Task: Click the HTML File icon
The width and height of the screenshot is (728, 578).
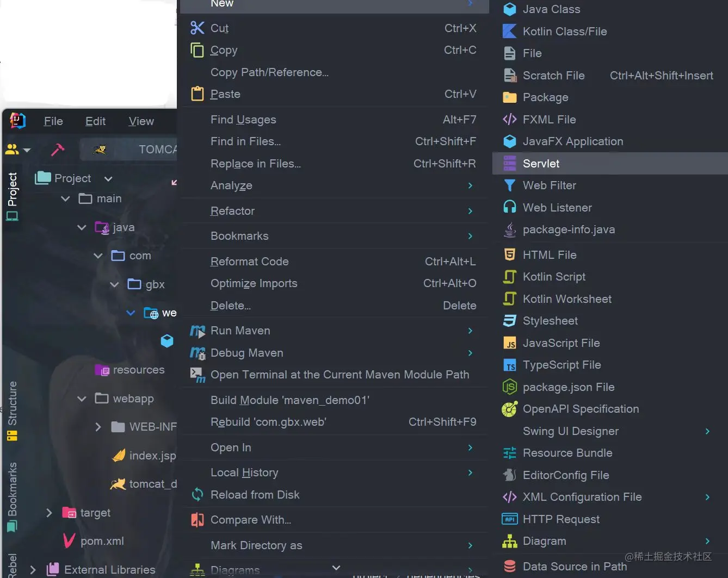Action: point(509,254)
